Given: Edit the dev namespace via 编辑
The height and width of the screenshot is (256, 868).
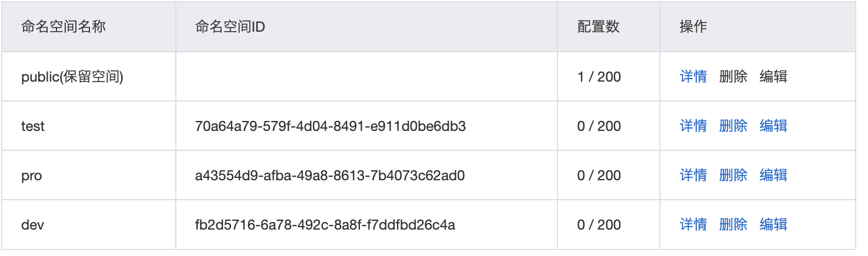Looking at the screenshot, I should point(773,224).
